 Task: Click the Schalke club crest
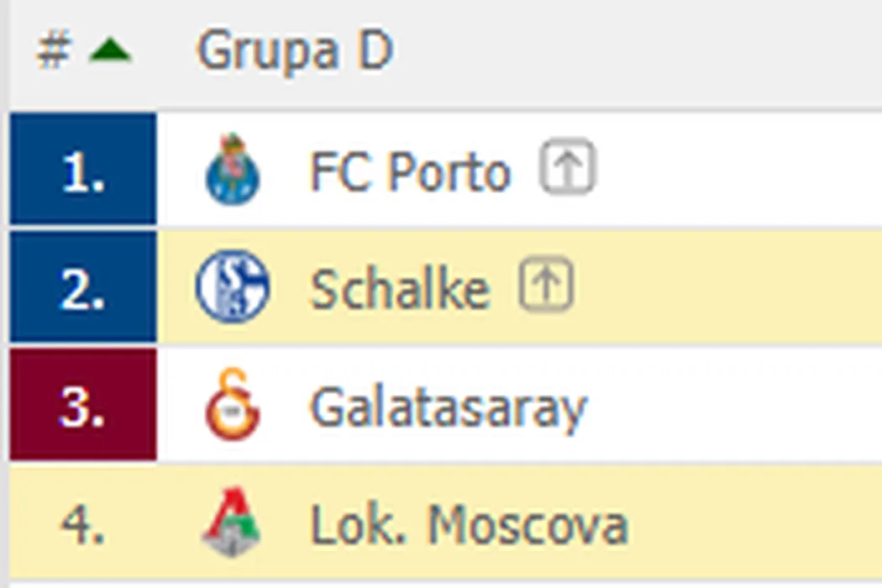coord(233,287)
